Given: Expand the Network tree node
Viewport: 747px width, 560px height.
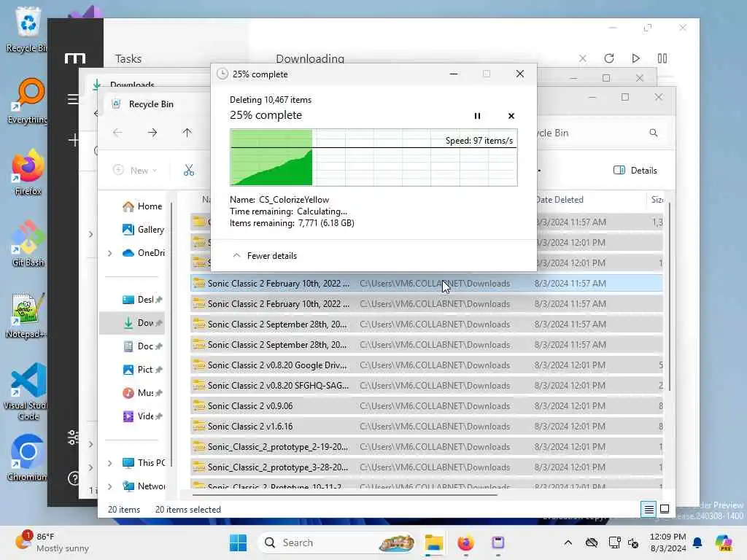Looking at the screenshot, I should [110, 486].
